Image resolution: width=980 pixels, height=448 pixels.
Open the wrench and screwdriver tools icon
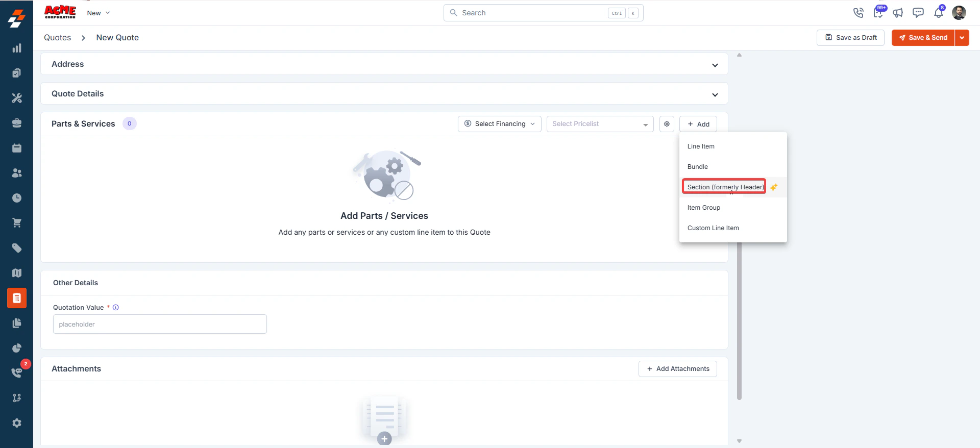[17, 98]
